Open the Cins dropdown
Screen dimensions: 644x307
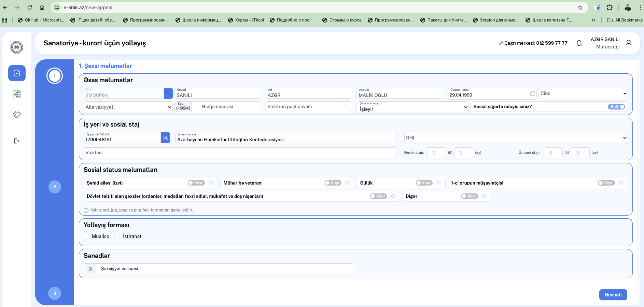583,93
